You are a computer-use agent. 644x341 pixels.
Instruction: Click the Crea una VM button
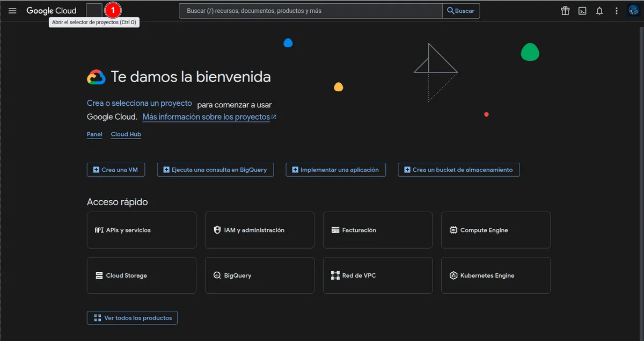point(116,170)
